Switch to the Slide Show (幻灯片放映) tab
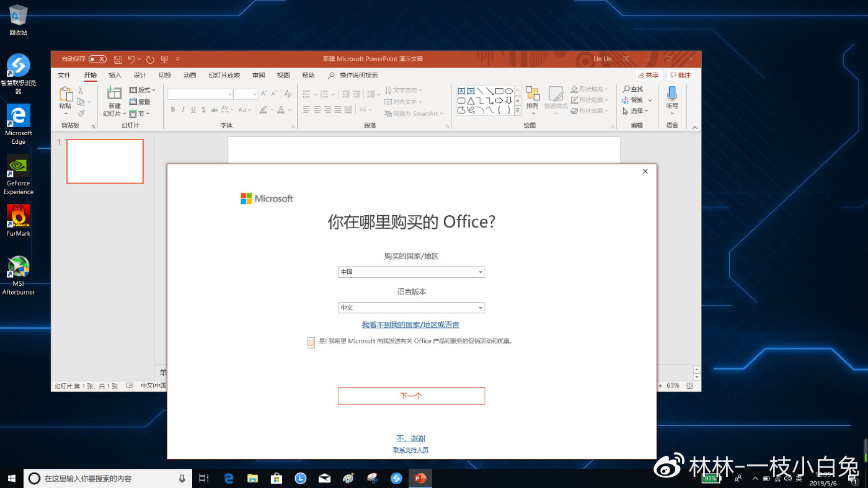868x488 pixels. (x=224, y=75)
